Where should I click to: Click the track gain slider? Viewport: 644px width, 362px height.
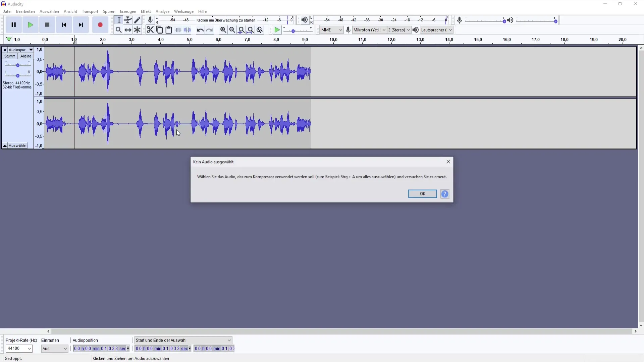click(x=17, y=65)
